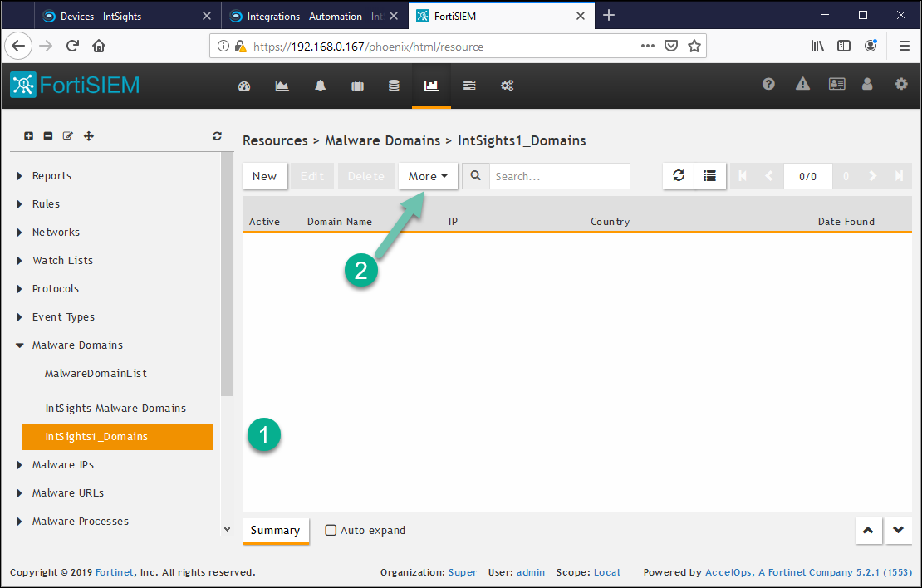Click the domain Search input field
This screenshot has height=588, width=922.
(x=558, y=176)
